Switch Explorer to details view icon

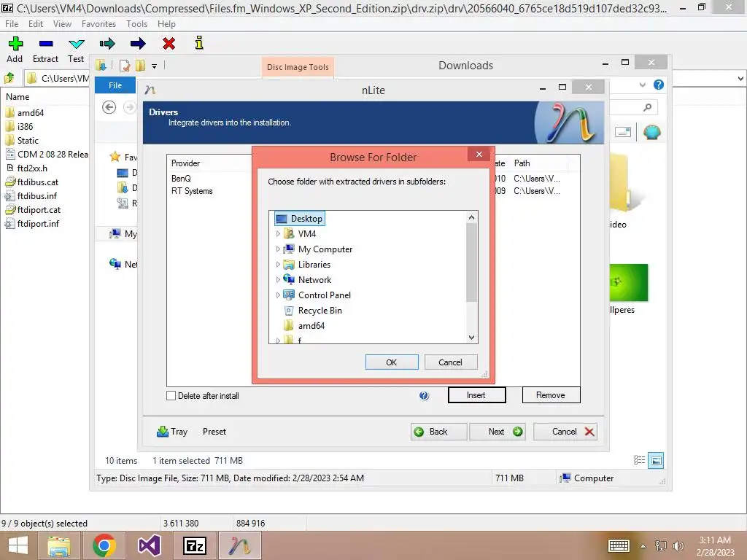639,460
